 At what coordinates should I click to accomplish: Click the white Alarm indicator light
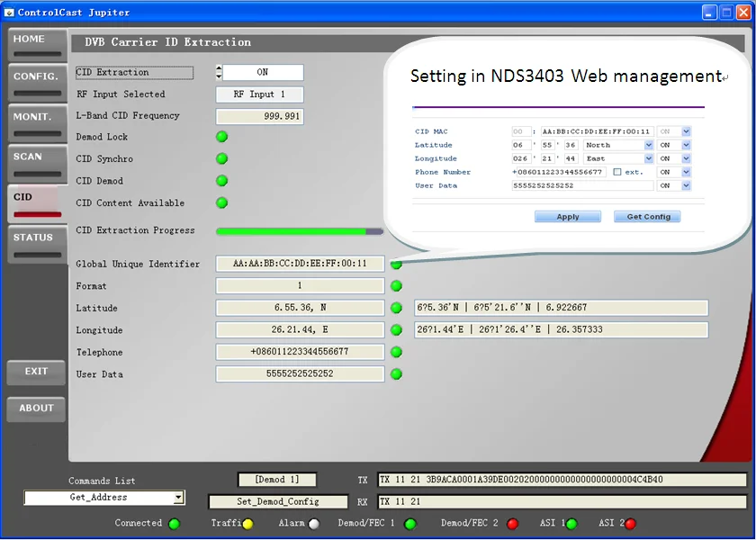click(313, 524)
